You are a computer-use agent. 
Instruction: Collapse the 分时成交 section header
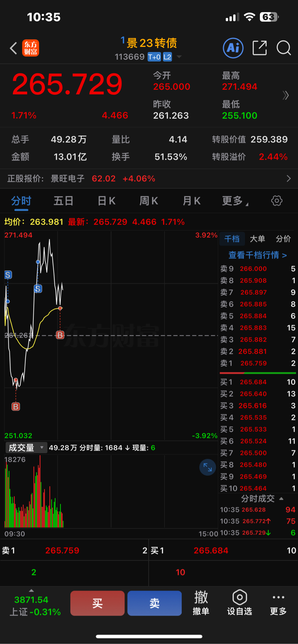[x=262, y=498]
